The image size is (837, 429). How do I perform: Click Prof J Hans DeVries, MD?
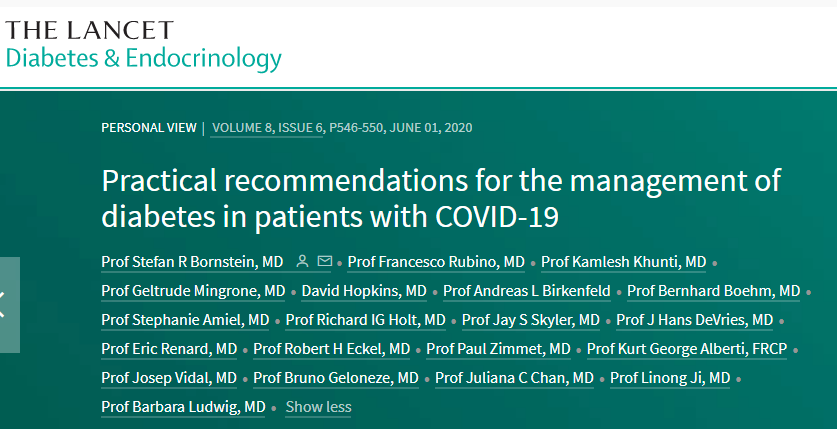694,320
